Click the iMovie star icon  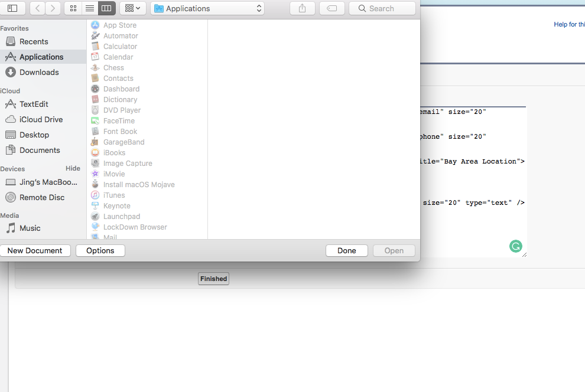tap(95, 174)
